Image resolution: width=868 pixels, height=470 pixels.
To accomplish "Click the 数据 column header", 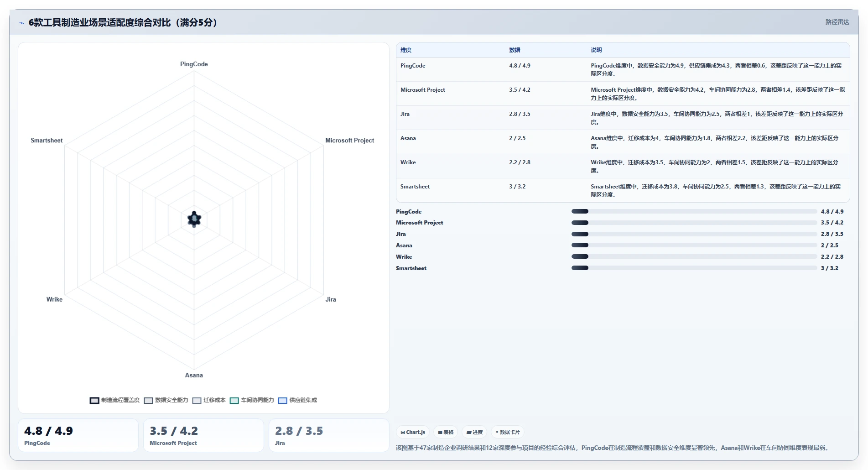I will click(x=515, y=50).
